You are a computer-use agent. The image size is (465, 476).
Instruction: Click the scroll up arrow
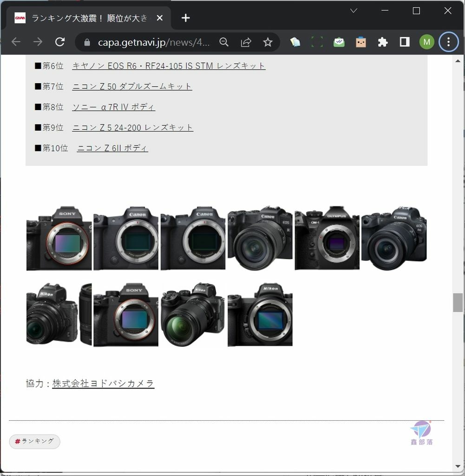click(458, 61)
